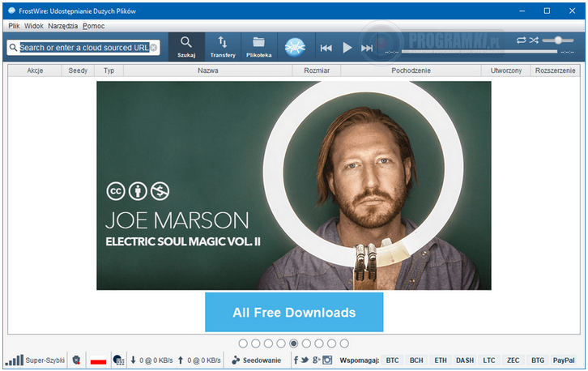This screenshot has width=588, height=371.
Task: Open the Narzędzia menu
Action: click(x=62, y=26)
